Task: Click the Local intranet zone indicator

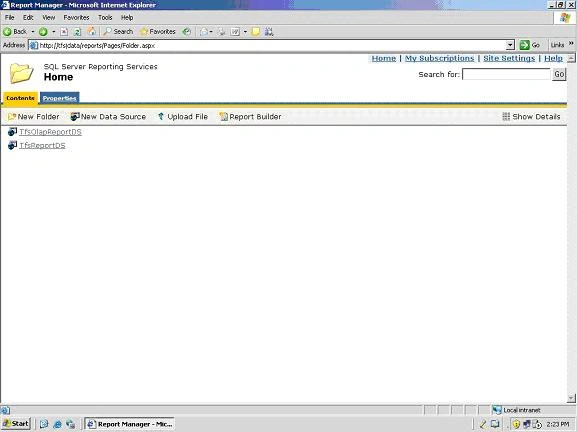Action: (x=517, y=410)
